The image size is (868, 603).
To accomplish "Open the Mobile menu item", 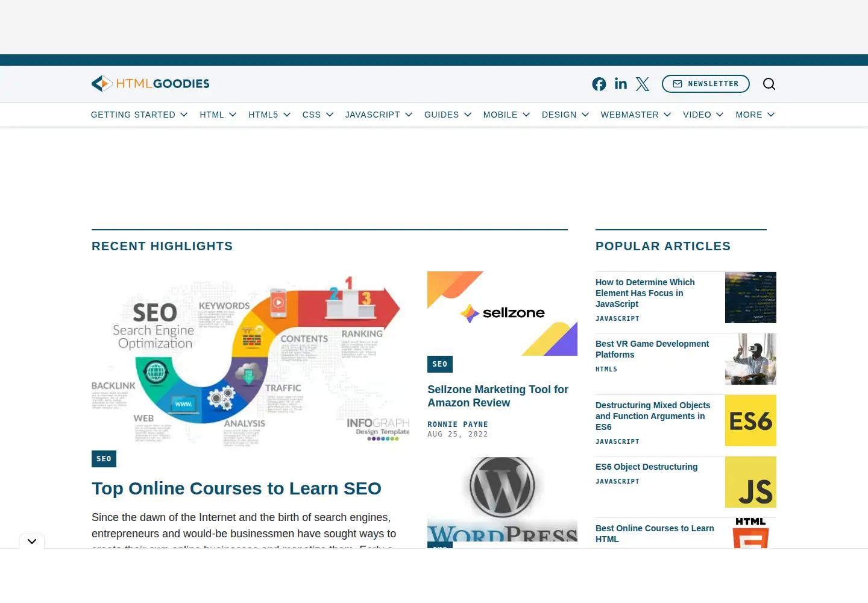I will tap(500, 115).
